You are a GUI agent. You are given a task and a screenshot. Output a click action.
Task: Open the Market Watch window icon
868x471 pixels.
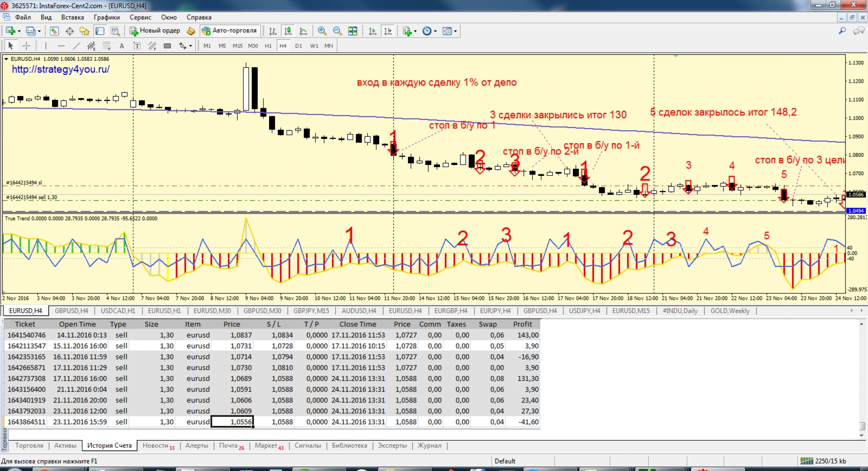click(54, 31)
